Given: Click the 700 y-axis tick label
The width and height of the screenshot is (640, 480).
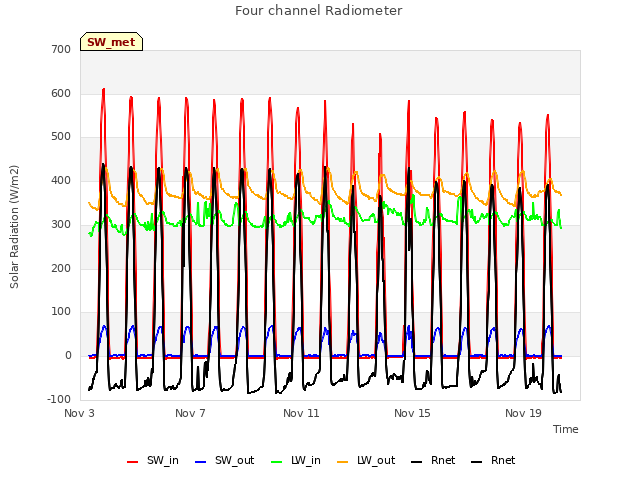Looking at the screenshot, I should point(61,49).
